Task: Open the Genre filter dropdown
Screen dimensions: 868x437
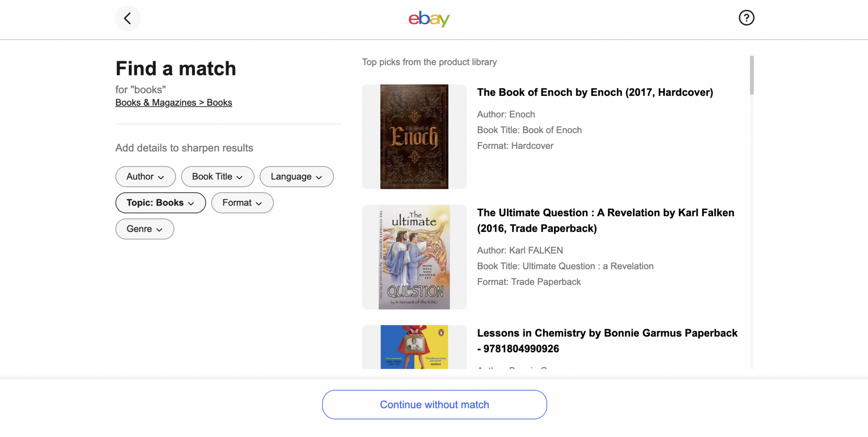Action: pos(145,228)
